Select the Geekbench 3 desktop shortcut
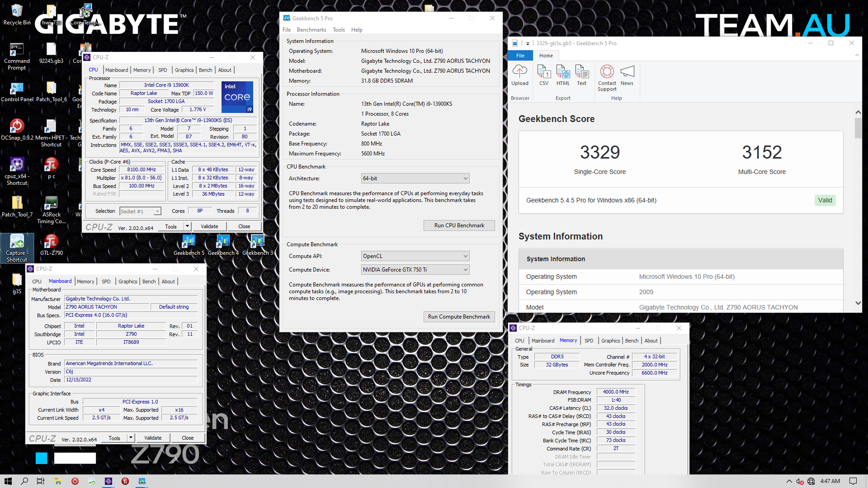The width and height of the screenshot is (868, 488). tap(257, 245)
